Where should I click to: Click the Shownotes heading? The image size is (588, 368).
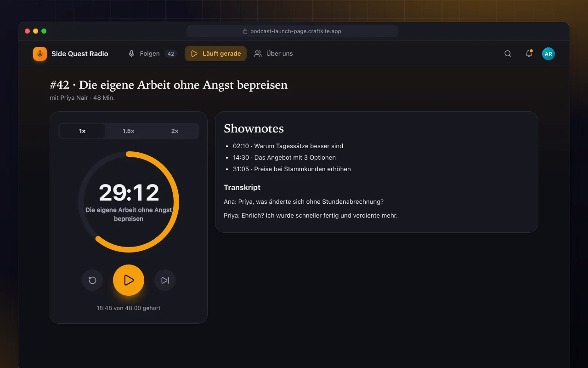[x=254, y=129]
